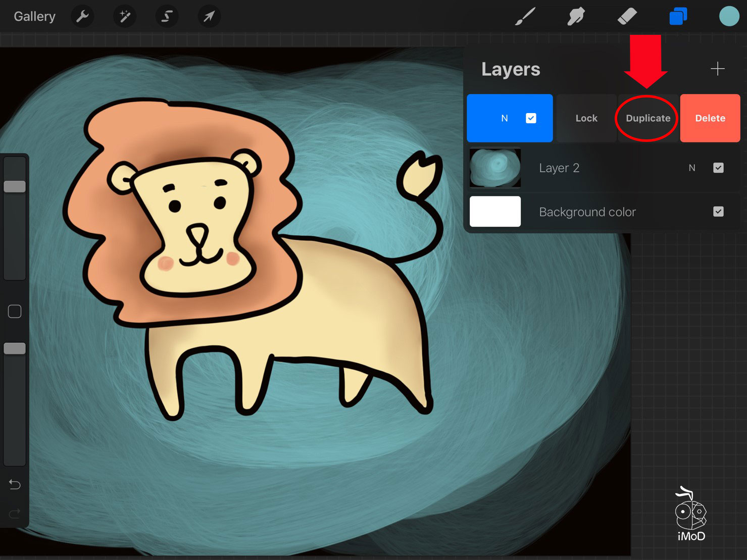The height and width of the screenshot is (560, 747).
Task: Add a new layer with plus icon
Action: tap(717, 69)
